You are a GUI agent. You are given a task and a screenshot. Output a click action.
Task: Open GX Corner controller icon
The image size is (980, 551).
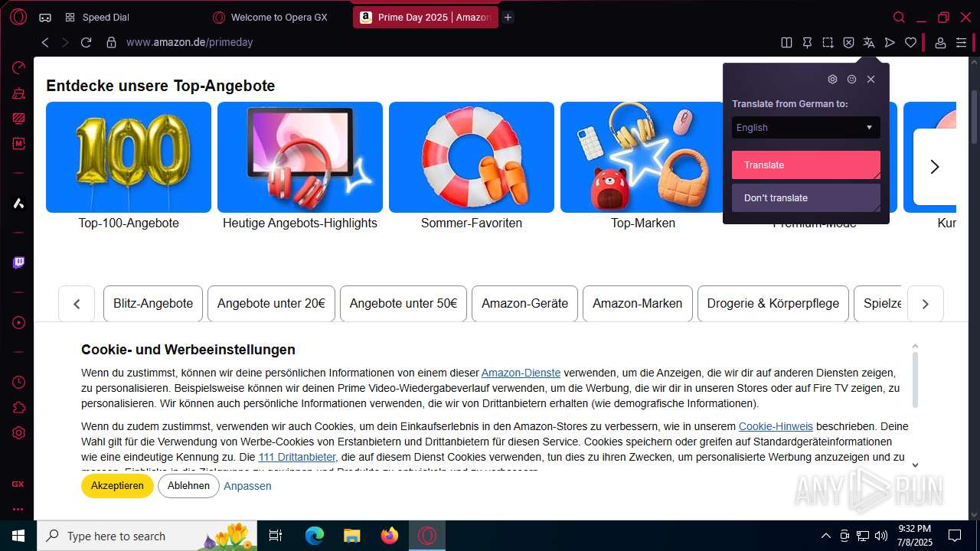tap(45, 17)
